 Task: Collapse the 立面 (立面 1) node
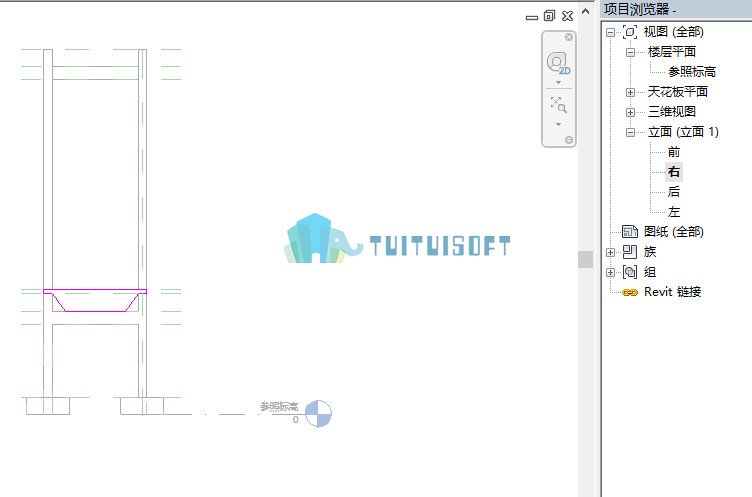tap(630, 132)
